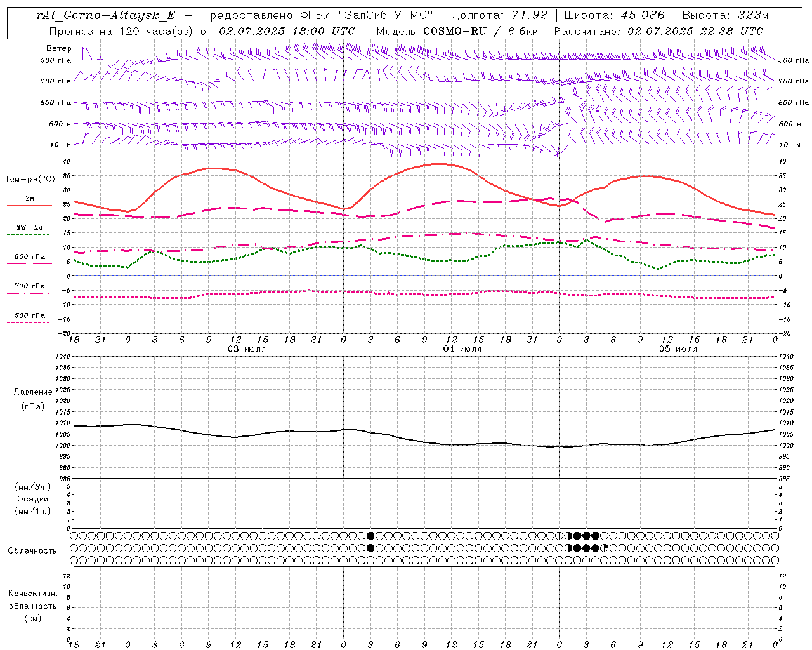Image resolution: width=812 pixels, height=650 pixels.
Task: Click the Широта: 45.086 value
Action: point(614,16)
